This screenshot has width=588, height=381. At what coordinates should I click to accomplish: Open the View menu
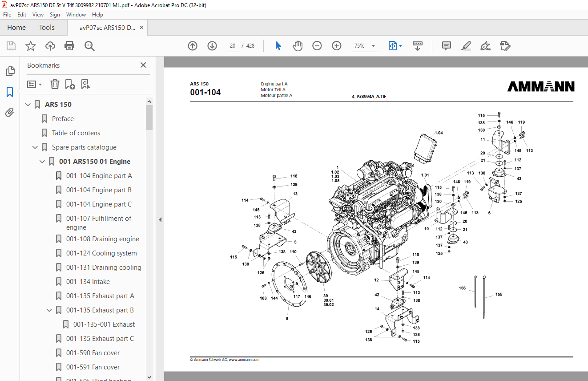click(x=38, y=15)
